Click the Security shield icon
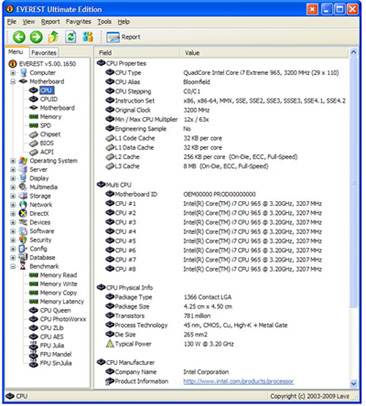This screenshot has height=406, width=366. 23,240
